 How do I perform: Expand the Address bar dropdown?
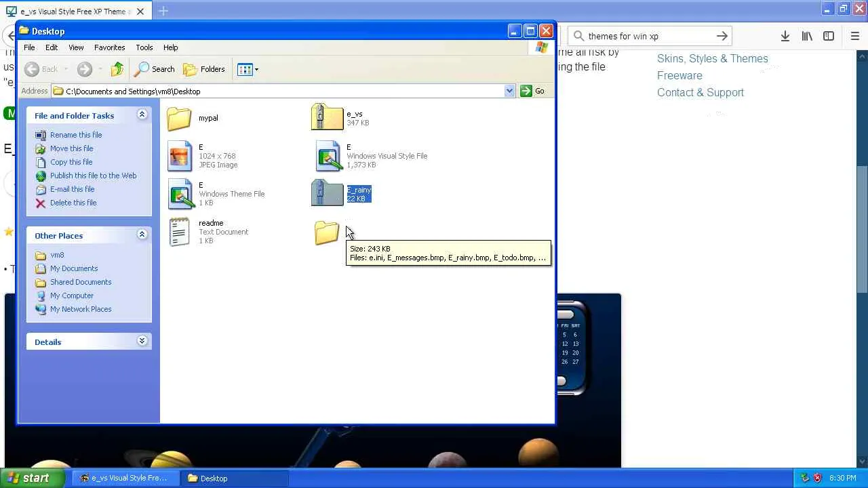tap(509, 91)
